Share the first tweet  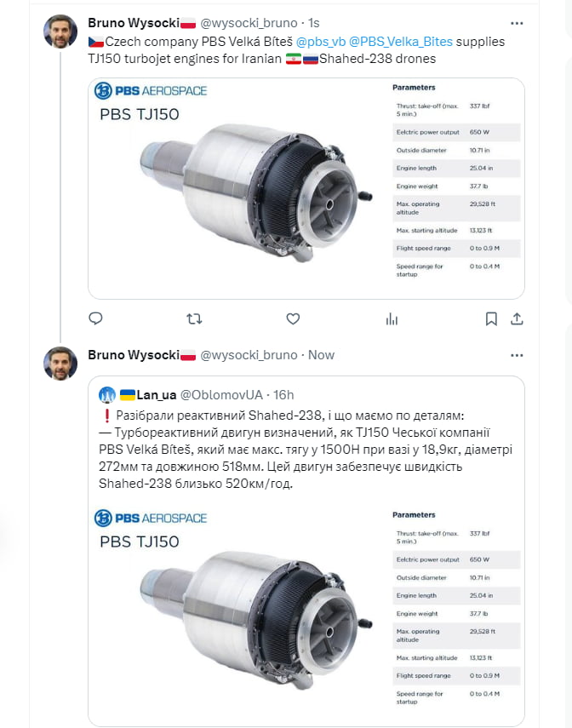point(518,318)
